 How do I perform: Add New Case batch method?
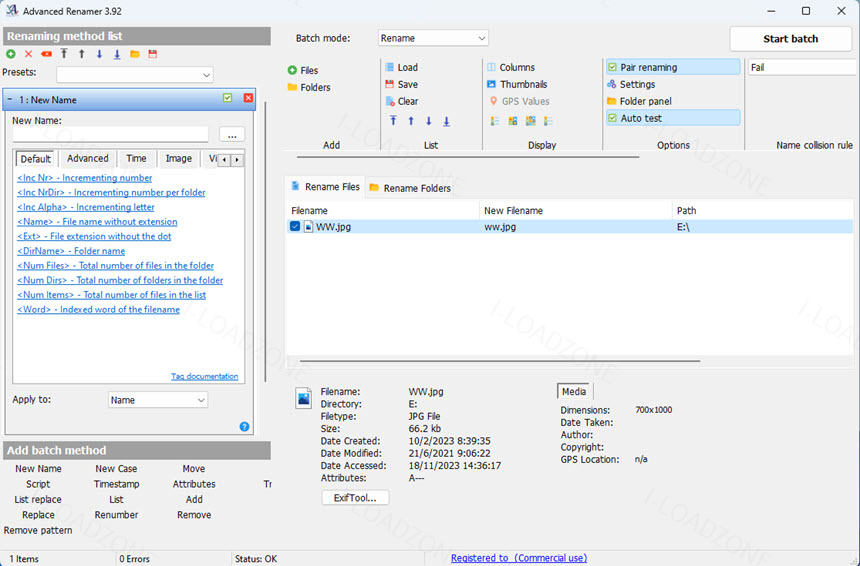(116, 469)
